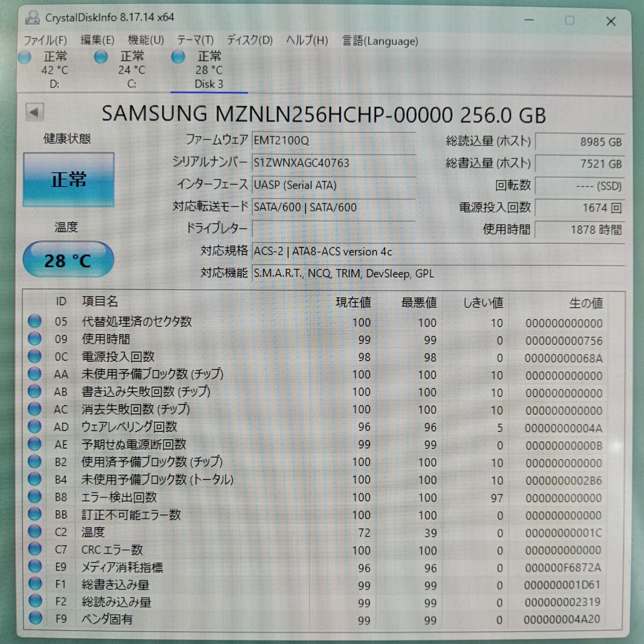Click status circle of attribute BB row
Viewport: 644px width, 644px height.
tap(35, 514)
